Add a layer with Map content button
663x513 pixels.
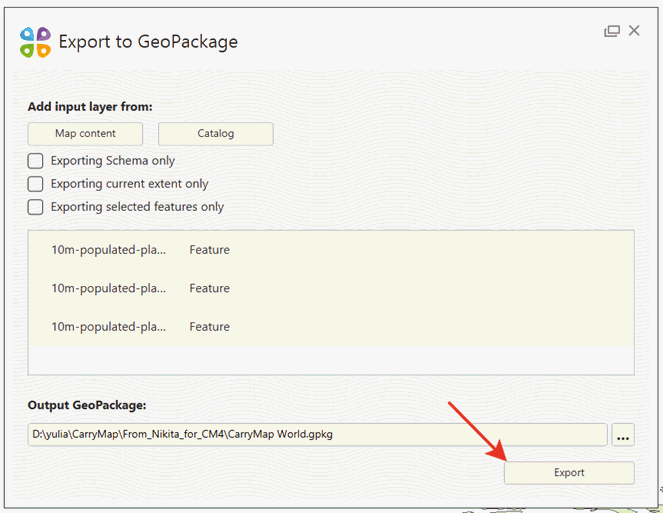[x=85, y=134]
